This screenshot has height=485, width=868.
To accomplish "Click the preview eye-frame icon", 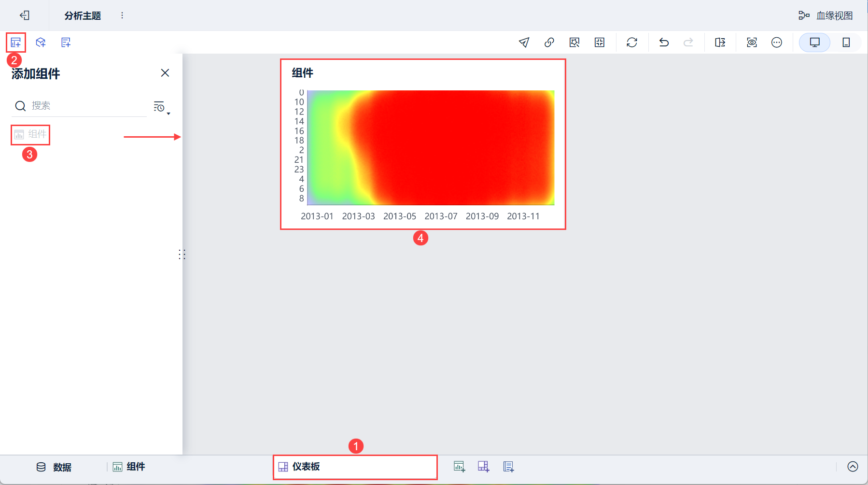I will tap(752, 43).
